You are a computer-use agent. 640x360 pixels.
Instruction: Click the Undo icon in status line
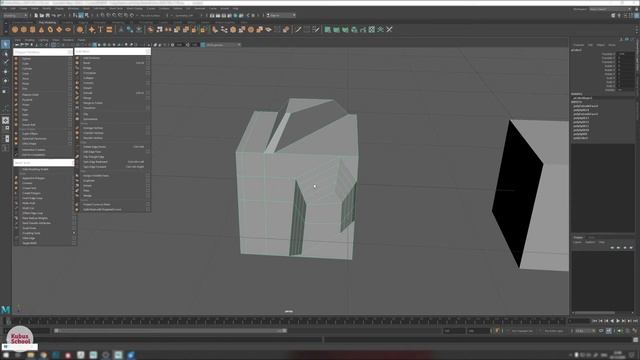54,16
